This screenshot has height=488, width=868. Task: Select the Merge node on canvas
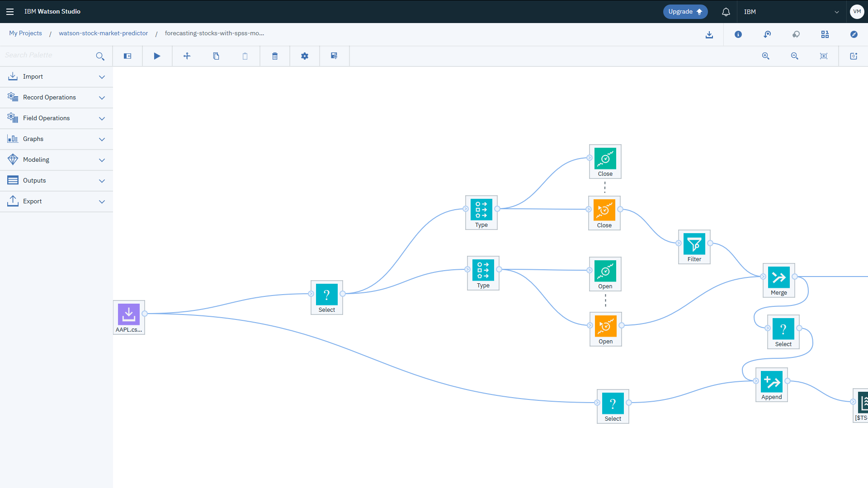[778, 278]
